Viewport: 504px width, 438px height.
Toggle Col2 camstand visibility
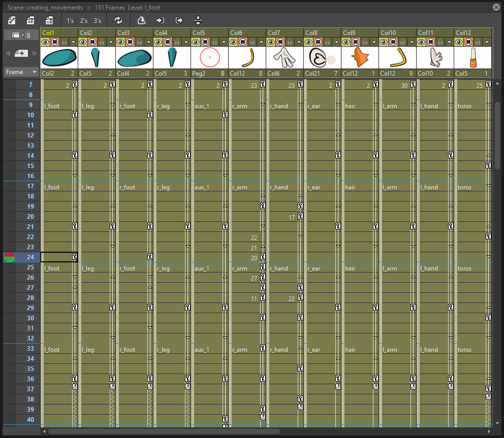click(92, 42)
